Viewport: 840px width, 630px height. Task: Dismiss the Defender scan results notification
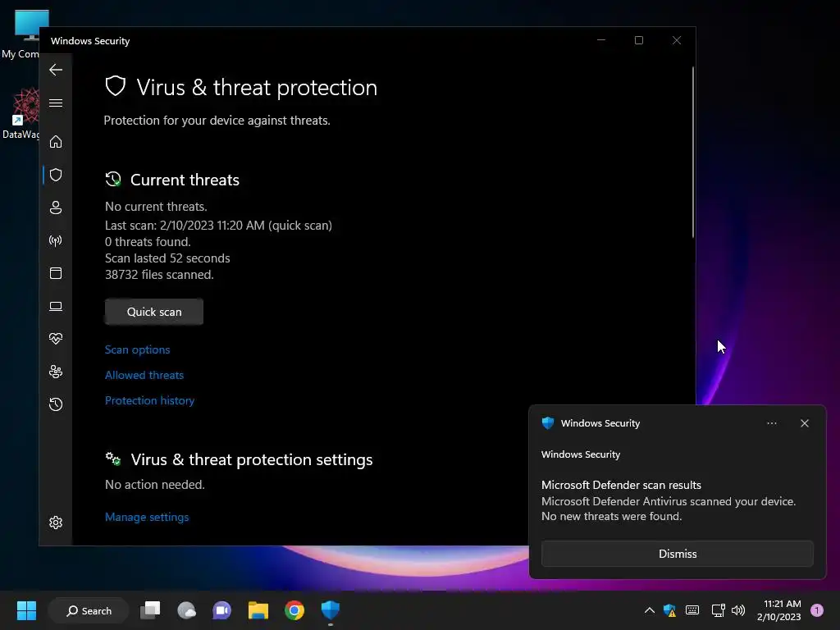[x=677, y=554]
